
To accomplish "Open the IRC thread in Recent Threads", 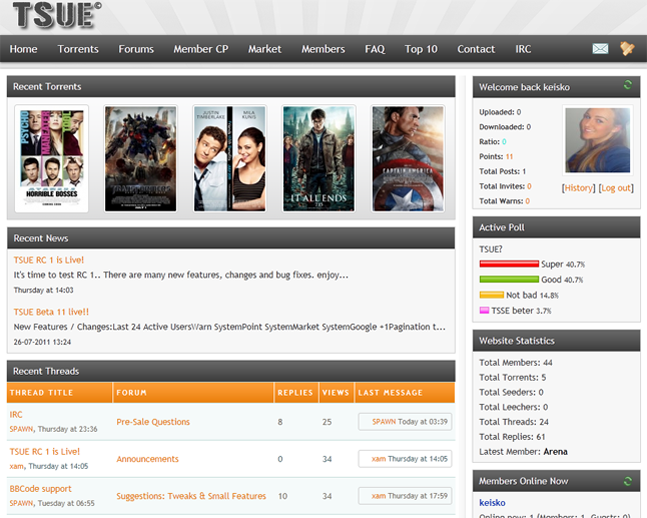I will (x=16, y=414).
